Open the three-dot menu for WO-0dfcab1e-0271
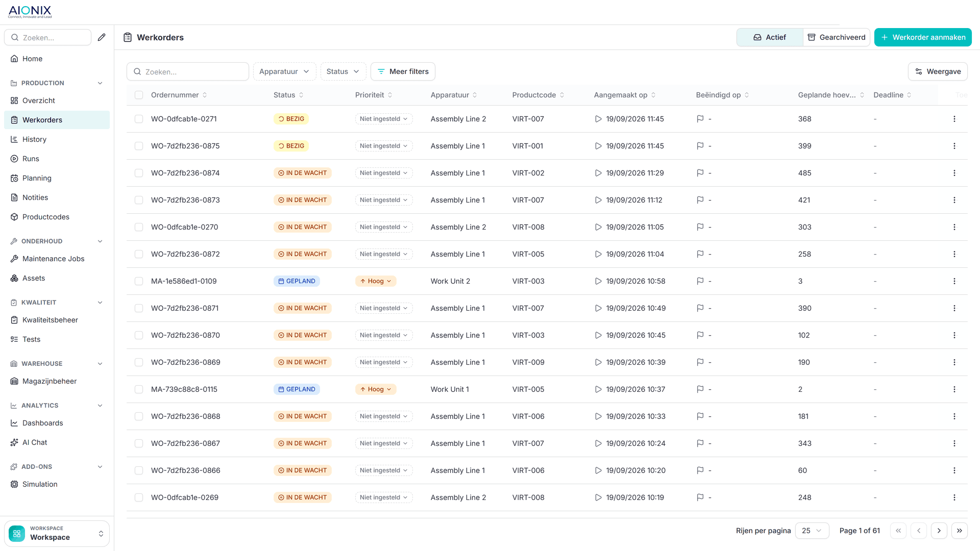 tap(954, 119)
